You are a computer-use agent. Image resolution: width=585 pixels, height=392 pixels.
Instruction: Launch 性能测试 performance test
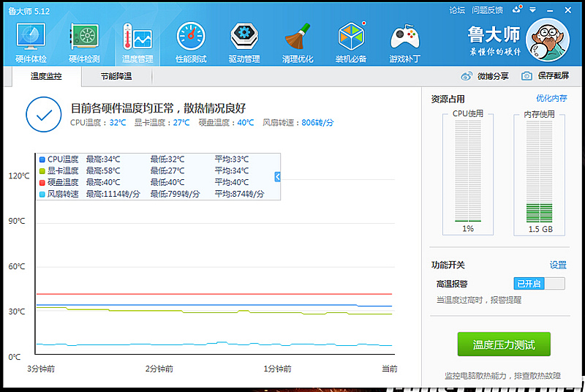(x=191, y=42)
